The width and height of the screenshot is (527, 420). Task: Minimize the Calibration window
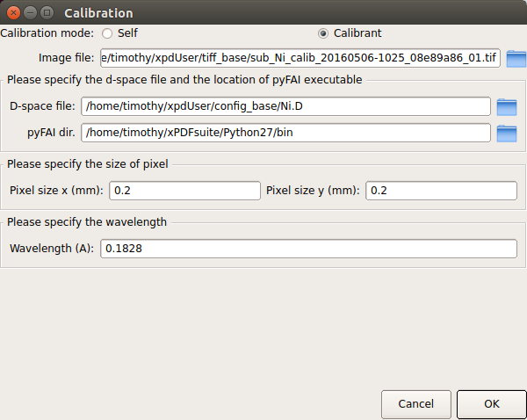click(x=30, y=13)
